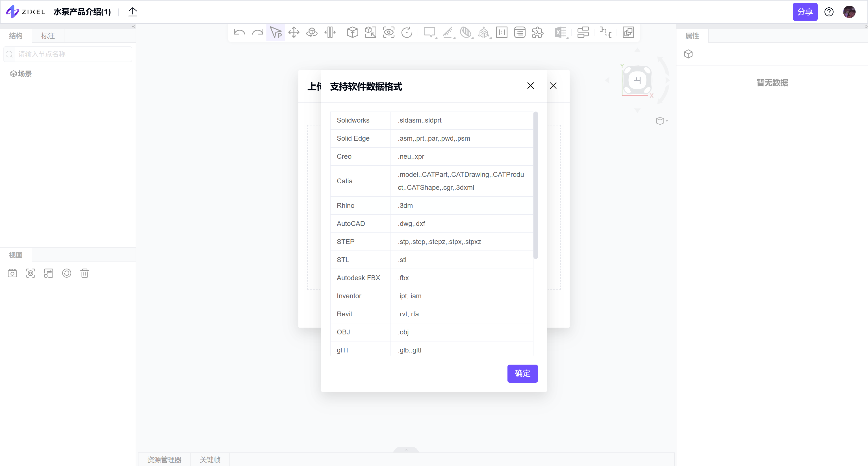Click the Revit row label

tap(344, 314)
